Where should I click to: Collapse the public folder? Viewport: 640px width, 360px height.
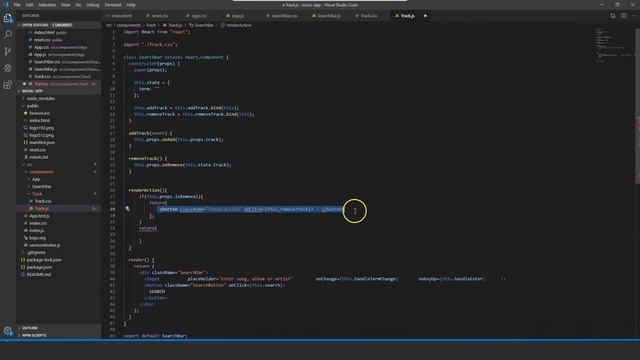click(x=33, y=106)
